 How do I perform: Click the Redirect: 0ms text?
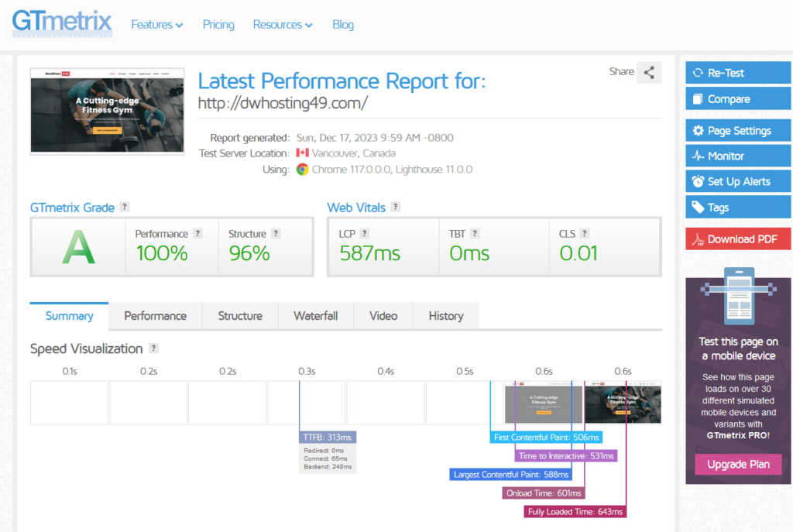(x=324, y=451)
